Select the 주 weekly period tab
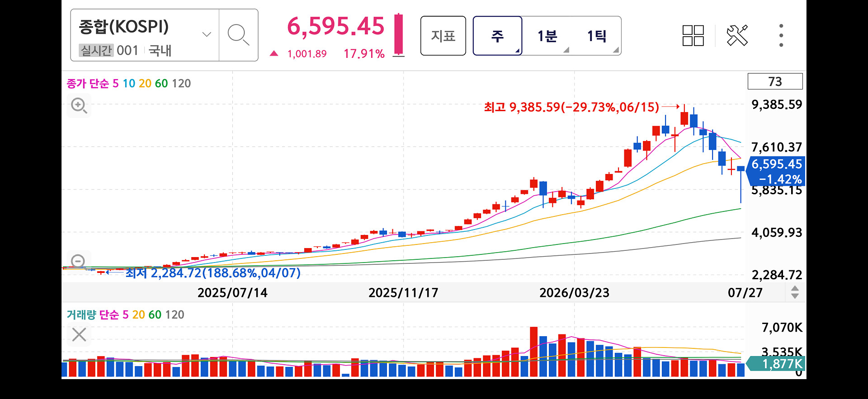Screen dimensions: 868x399 click(x=497, y=36)
